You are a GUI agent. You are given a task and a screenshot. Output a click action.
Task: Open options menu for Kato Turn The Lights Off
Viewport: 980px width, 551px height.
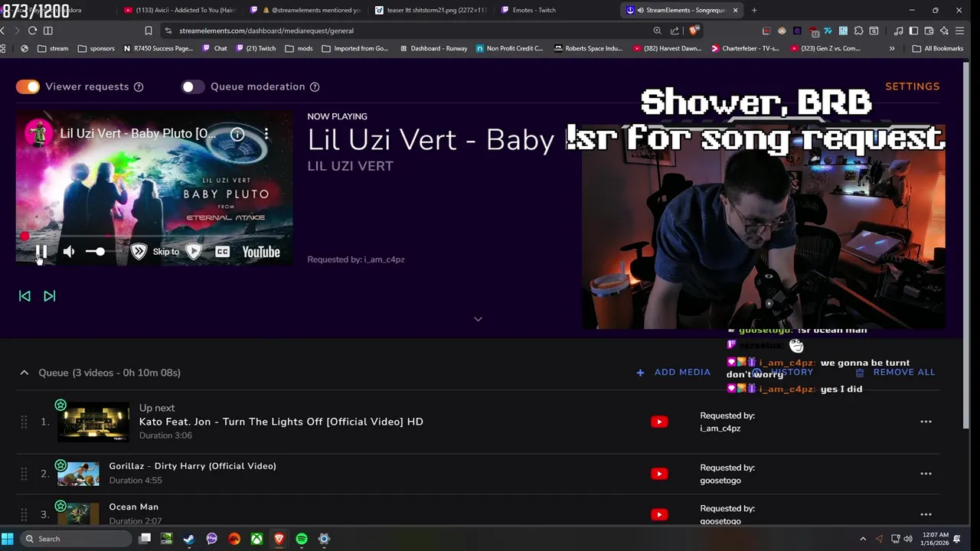[926, 422]
